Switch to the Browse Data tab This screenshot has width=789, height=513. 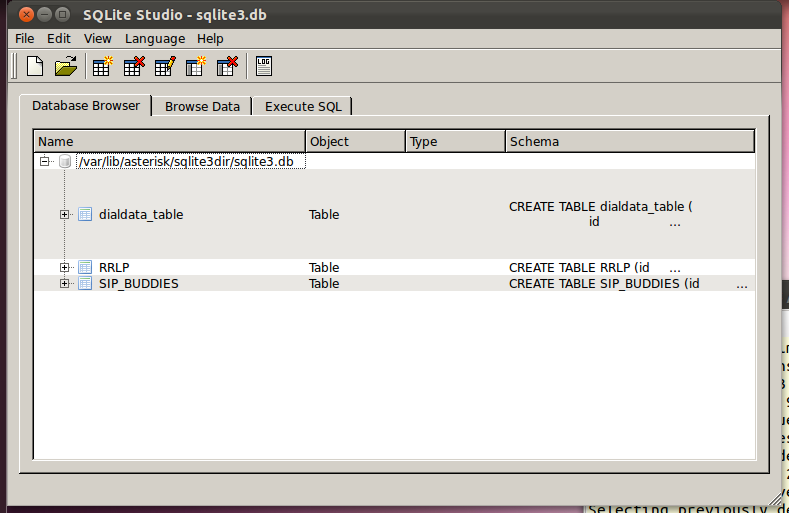coord(202,106)
